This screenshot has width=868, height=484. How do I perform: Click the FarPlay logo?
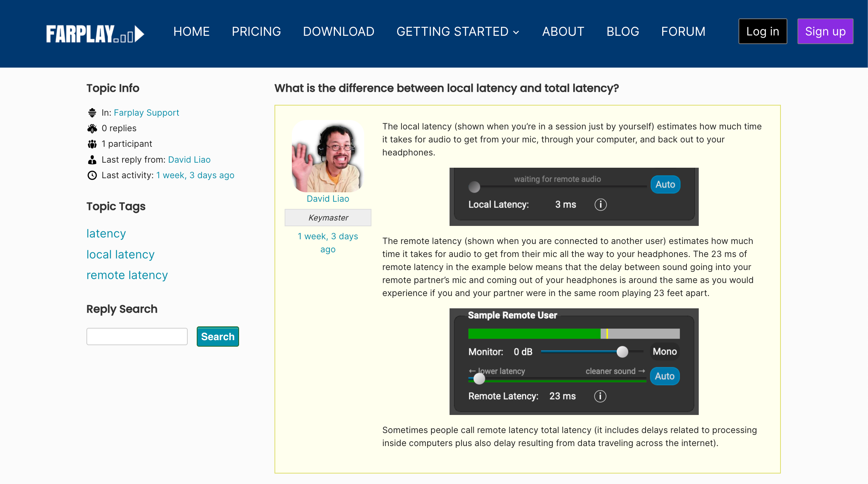point(95,34)
